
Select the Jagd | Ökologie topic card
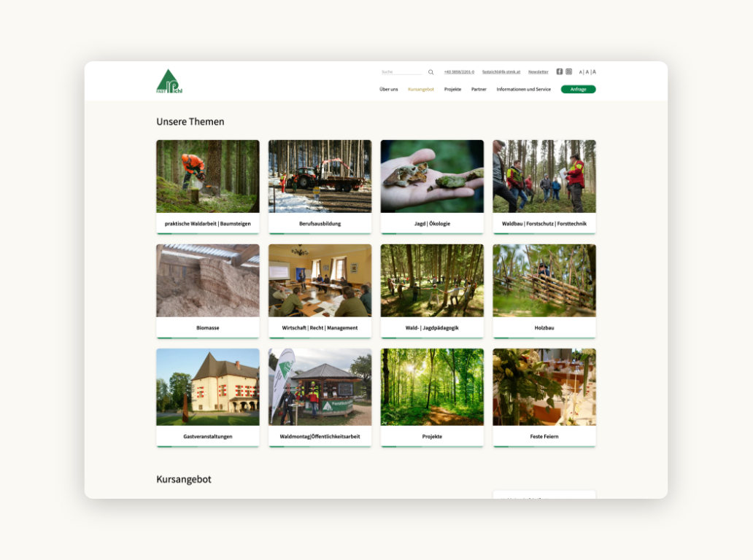(x=432, y=187)
